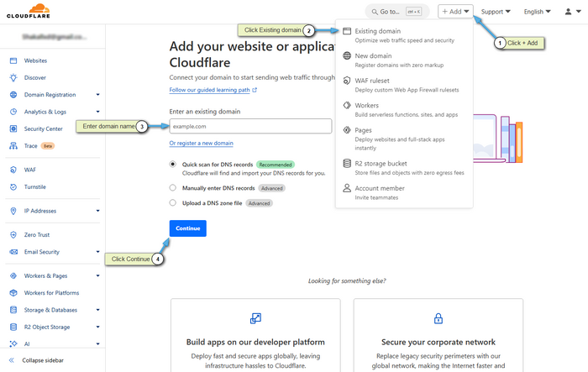Click the Security Center icon

(x=13, y=128)
